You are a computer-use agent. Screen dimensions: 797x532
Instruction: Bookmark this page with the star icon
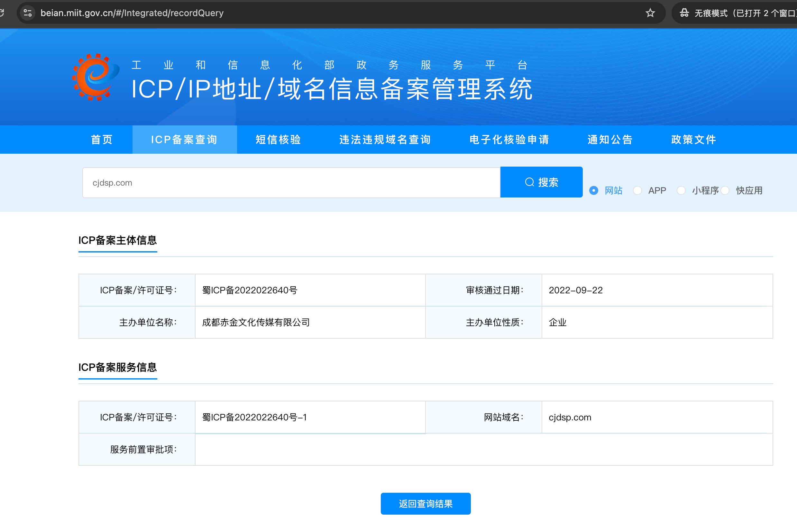click(650, 13)
